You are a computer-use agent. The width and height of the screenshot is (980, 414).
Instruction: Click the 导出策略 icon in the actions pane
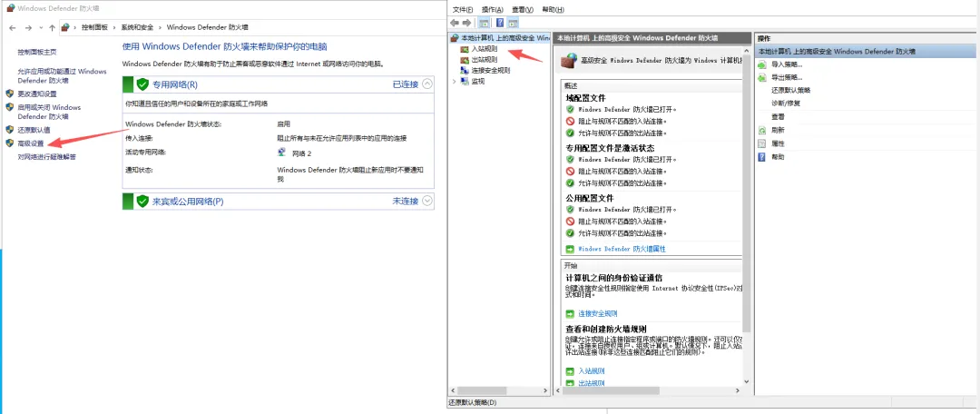[762, 77]
